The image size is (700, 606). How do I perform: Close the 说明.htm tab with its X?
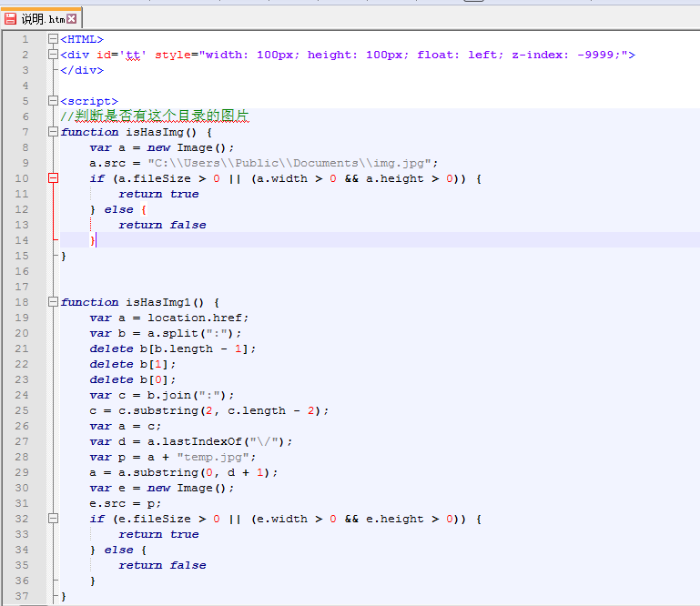[x=71, y=19]
